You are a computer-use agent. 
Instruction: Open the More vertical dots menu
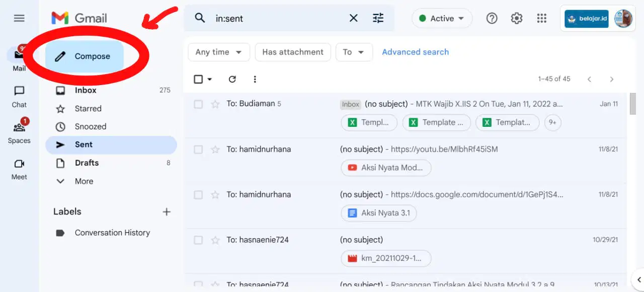pyautogui.click(x=255, y=79)
